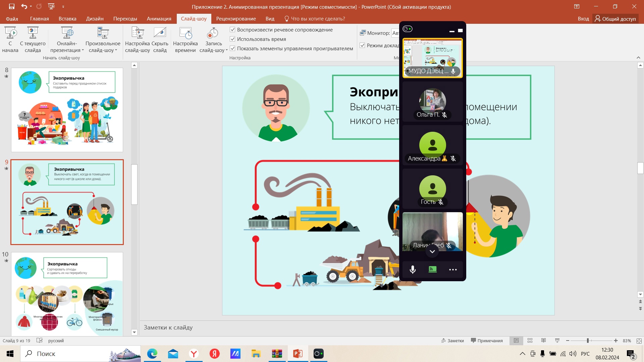Viewport: 644px width, 362px height.
Task: Uncheck the use timings checkbox
Action: click(232, 39)
